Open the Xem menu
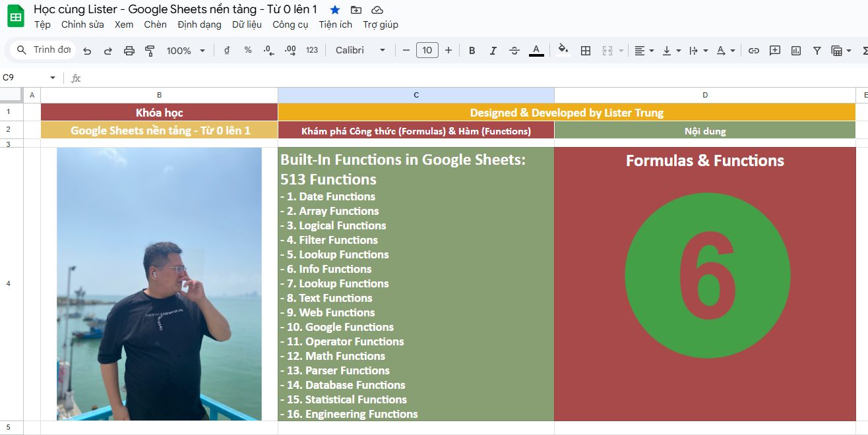Viewport: 868px width, 435px height. click(123, 24)
